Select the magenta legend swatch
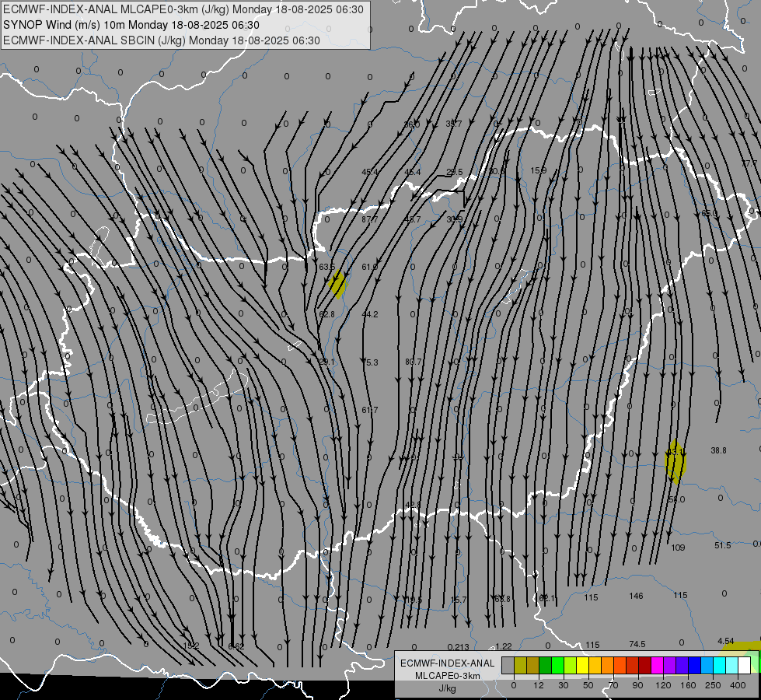 click(657, 665)
